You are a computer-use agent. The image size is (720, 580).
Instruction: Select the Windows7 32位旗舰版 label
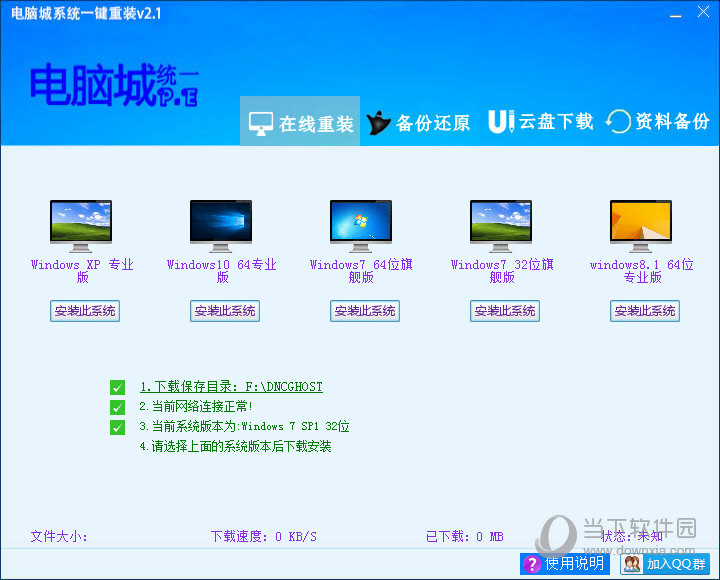coord(502,271)
